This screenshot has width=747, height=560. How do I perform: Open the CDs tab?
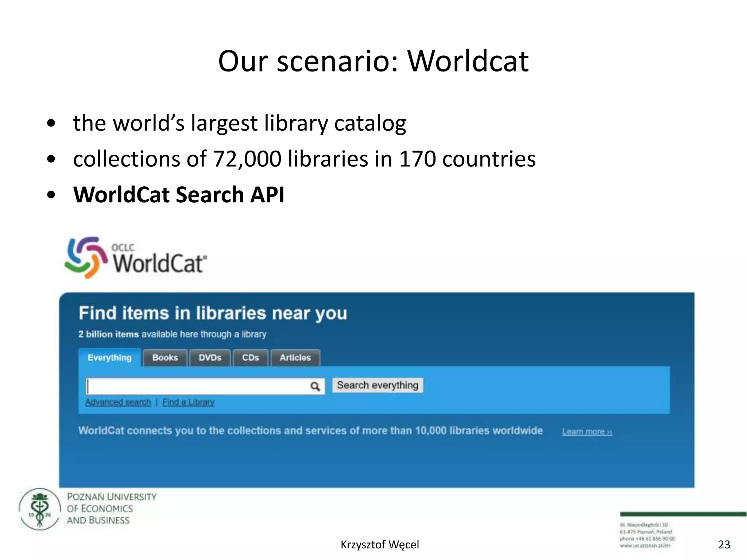point(251,358)
